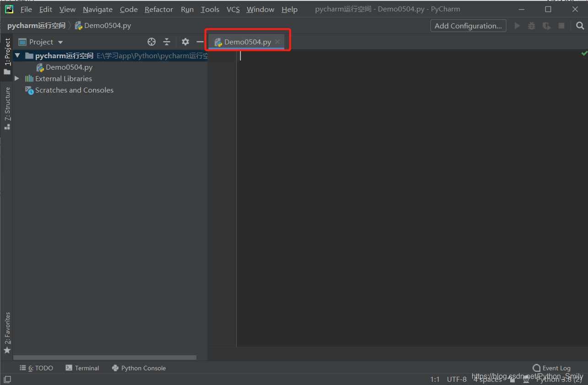Expand the External Libraries node
The height and width of the screenshot is (385, 588).
17,78
